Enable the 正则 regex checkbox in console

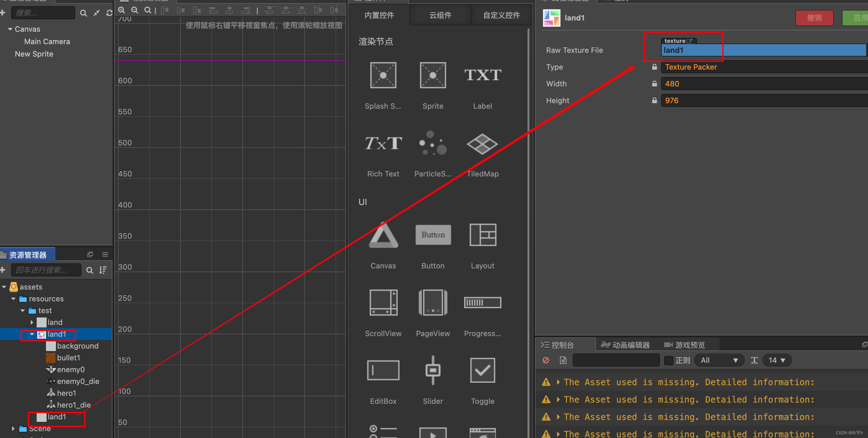(x=669, y=360)
